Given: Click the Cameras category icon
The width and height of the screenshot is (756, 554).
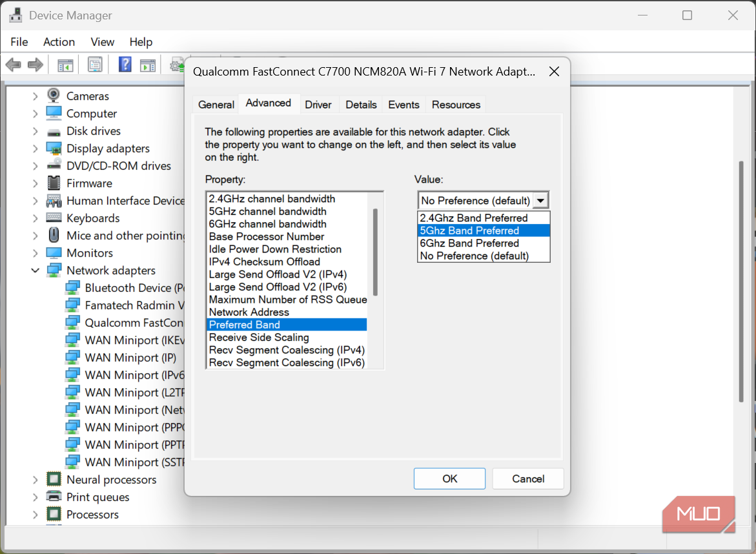Looking at the screenshot, I should click(x=54, y=95).
